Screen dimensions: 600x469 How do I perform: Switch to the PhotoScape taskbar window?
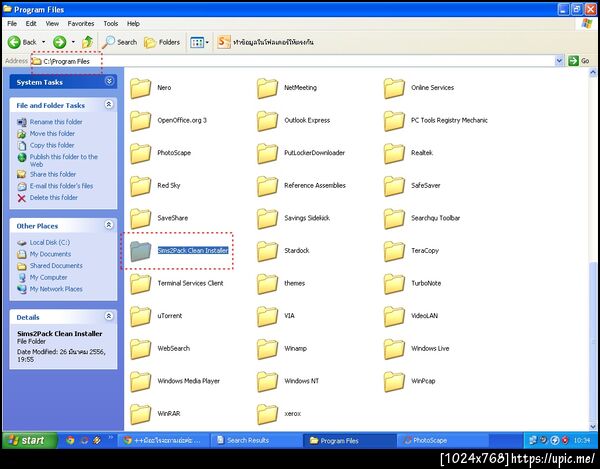coord(443,440)
